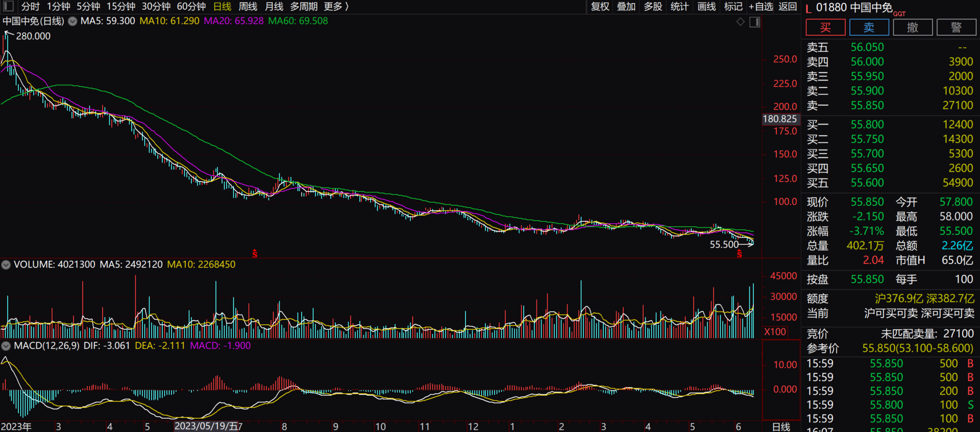Click the 卖二 ask price 55.900

pos(867,91)
